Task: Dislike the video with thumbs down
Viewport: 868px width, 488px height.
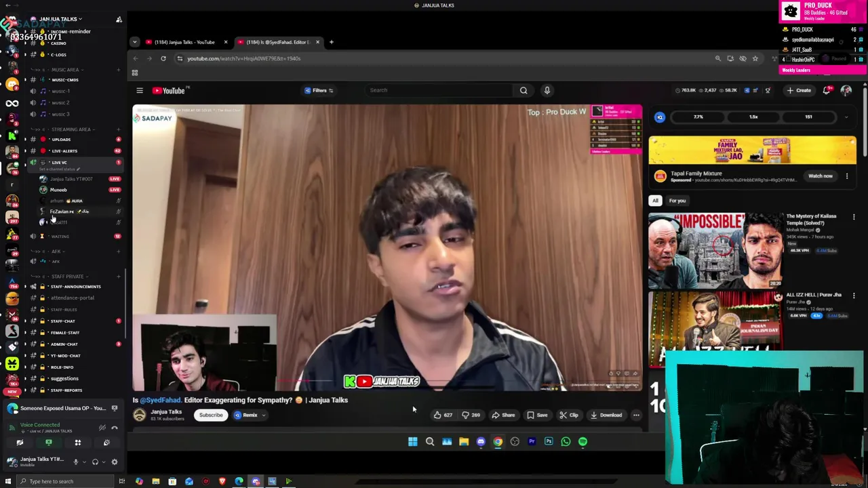Action: click(471, 415)
